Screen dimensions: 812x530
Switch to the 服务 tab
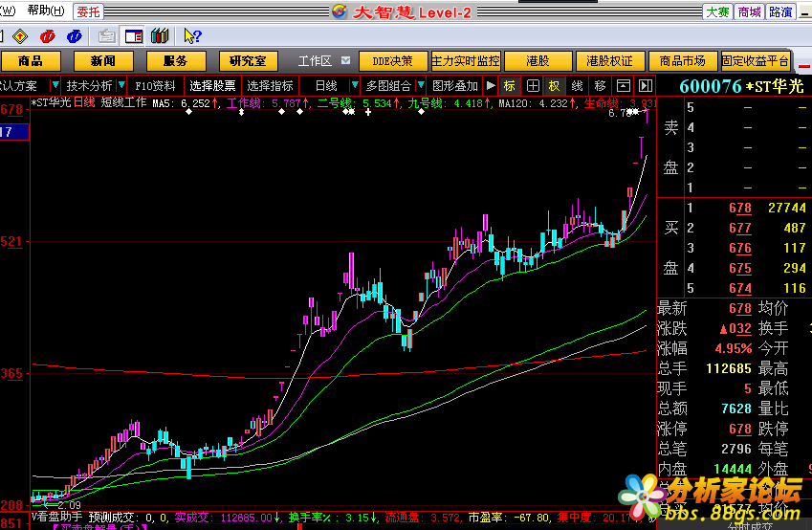pos(176,61)
